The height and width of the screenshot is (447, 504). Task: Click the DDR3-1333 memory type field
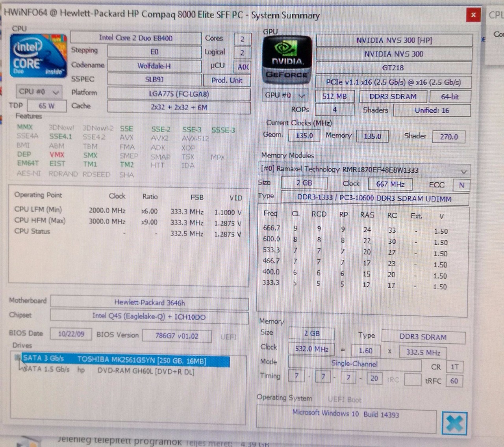coord(374,199)
